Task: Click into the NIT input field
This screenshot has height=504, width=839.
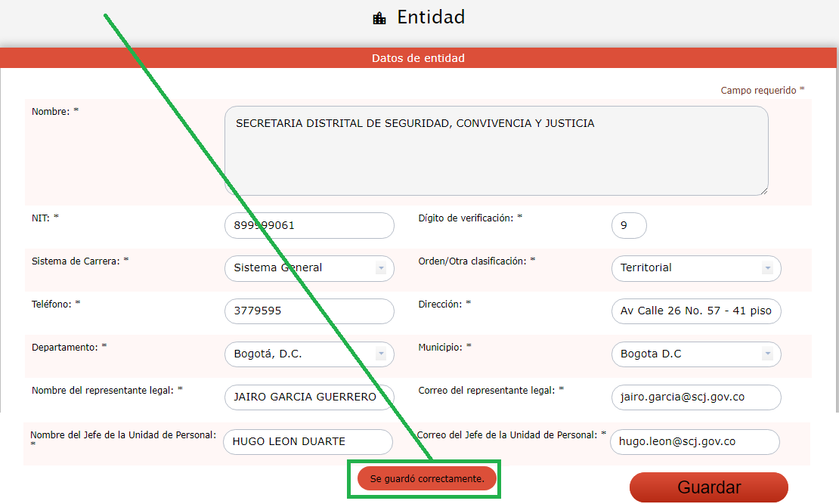Action: point(309,225)
